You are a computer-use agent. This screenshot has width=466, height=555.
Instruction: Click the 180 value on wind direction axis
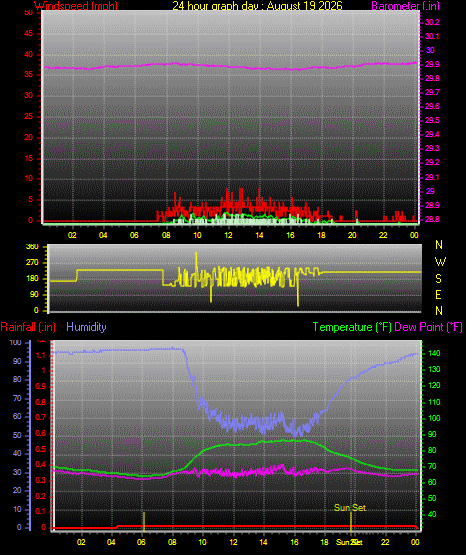(x=32, y=279)
